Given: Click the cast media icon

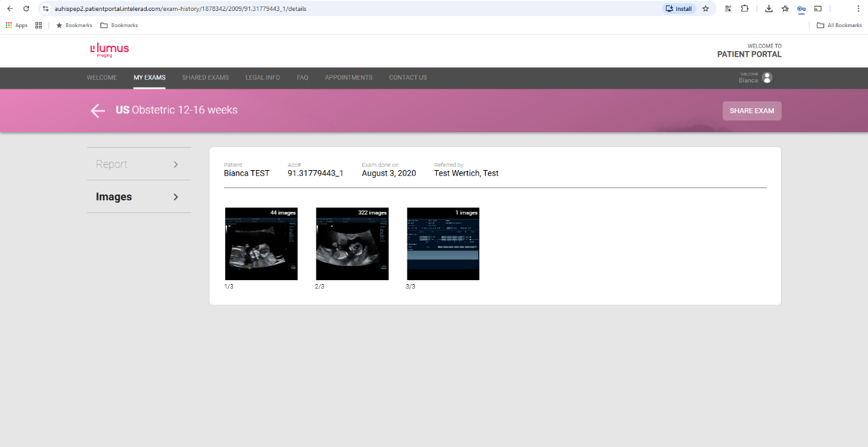Looking at the screenshot, I should [818, 8].
